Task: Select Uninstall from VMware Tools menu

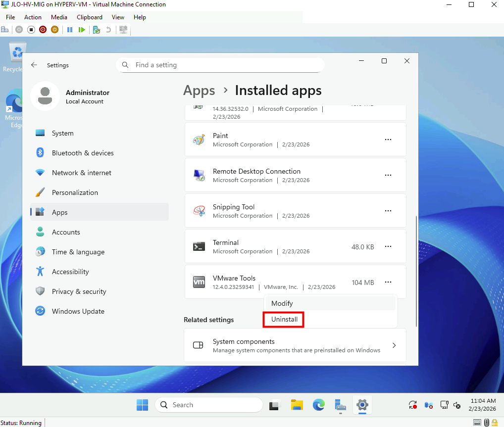Action: 284,320
